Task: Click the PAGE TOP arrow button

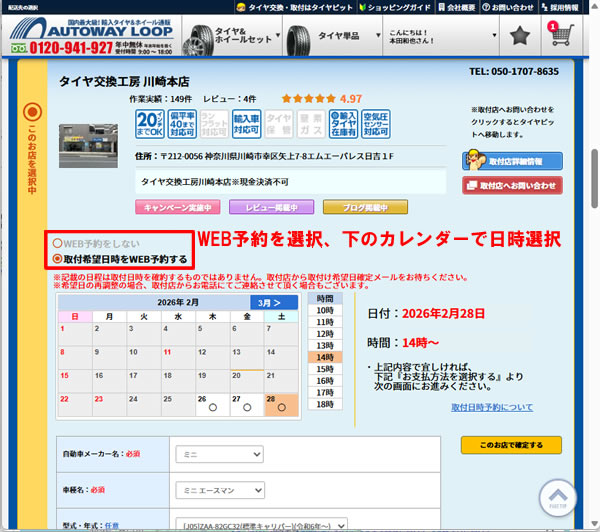Action: [558, 495]
